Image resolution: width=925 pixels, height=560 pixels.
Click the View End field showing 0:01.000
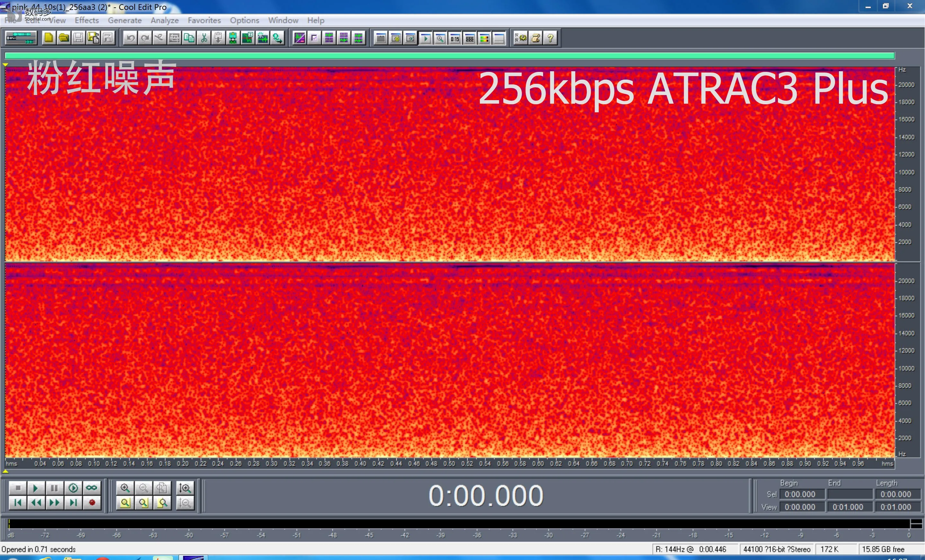(850, 507)
